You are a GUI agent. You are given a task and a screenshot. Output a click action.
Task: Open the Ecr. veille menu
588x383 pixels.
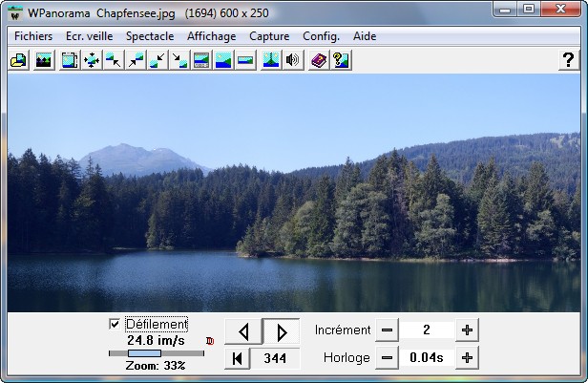[90, 36]
